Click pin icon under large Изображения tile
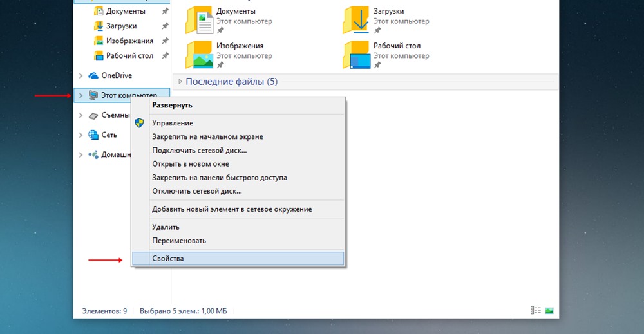 [220, 65]
